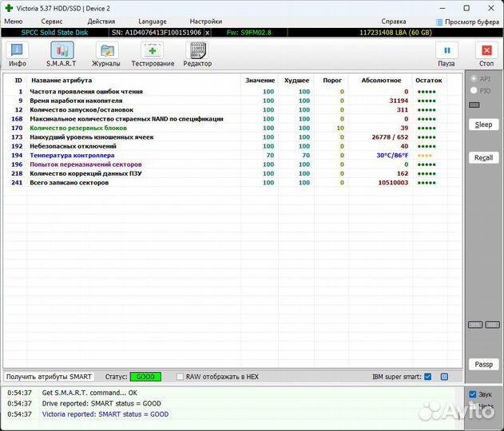Open the Сервис menu
Viewport: 504px width, 431px height.
click(x=52, y=22)
